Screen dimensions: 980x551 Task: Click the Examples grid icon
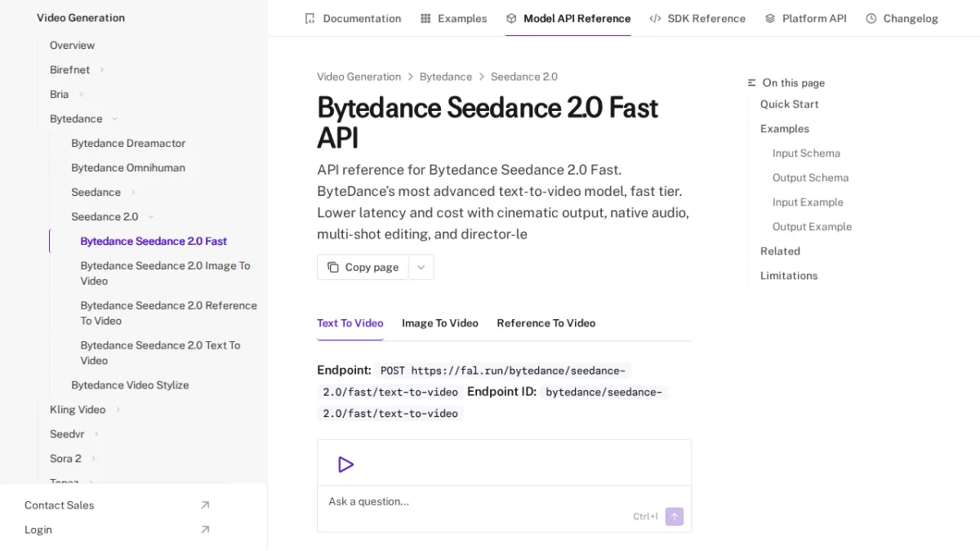pyautogui.click(x=425, y=18)
